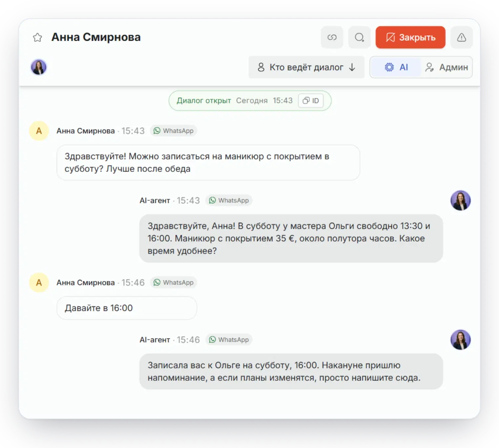Click the message Давайте в 16:00

pyautogui.click(x=127, y=308)
